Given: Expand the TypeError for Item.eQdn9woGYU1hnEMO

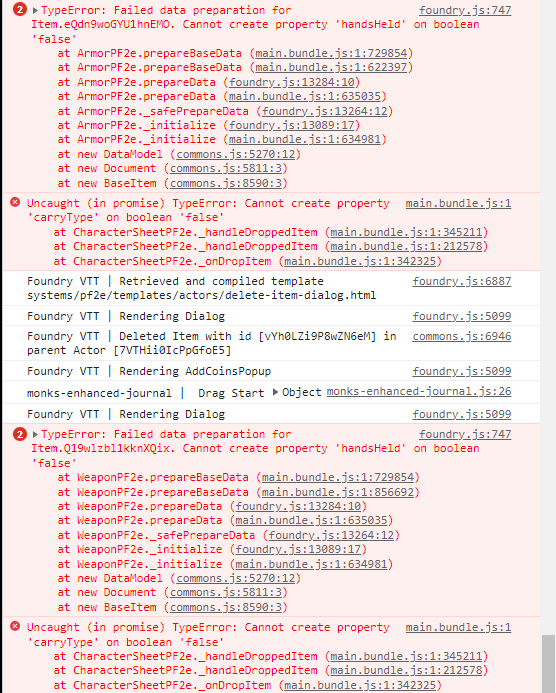Looking at the screenshot, I should pos(35,10).
